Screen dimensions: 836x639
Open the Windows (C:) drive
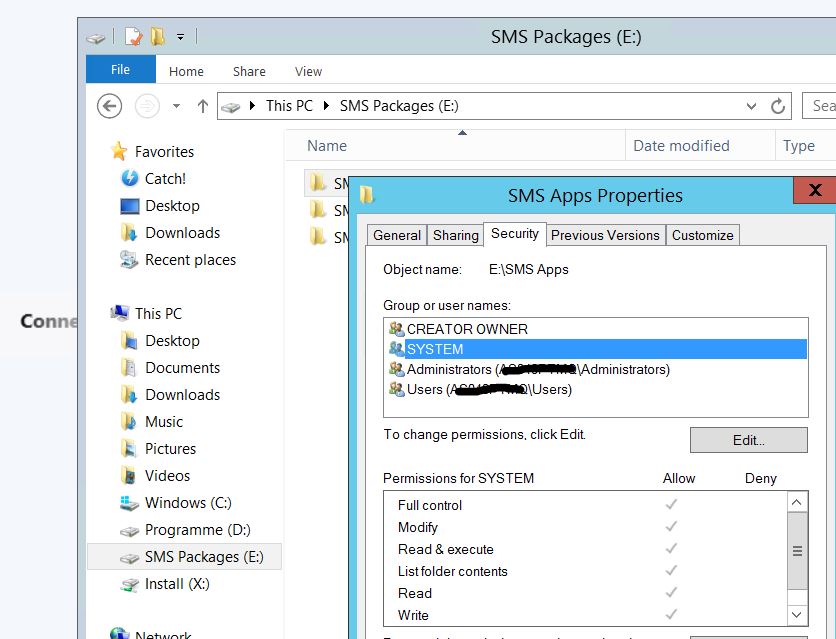[x=188, y=503]
